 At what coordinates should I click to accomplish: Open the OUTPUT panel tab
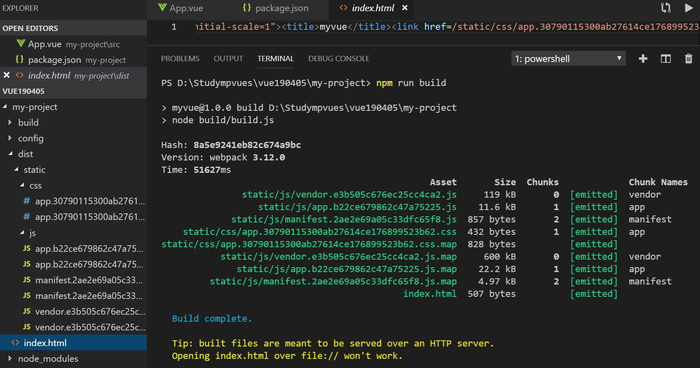point(228,59)
